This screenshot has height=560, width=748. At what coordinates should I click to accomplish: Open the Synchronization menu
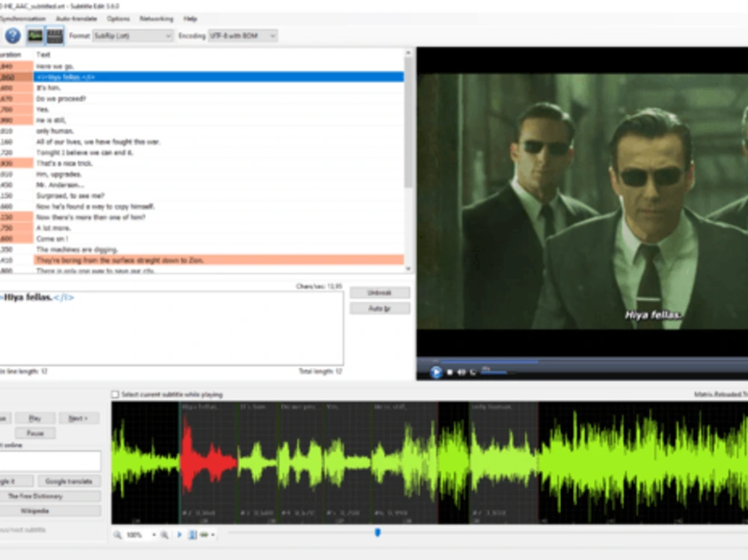(x=22, y=19)
